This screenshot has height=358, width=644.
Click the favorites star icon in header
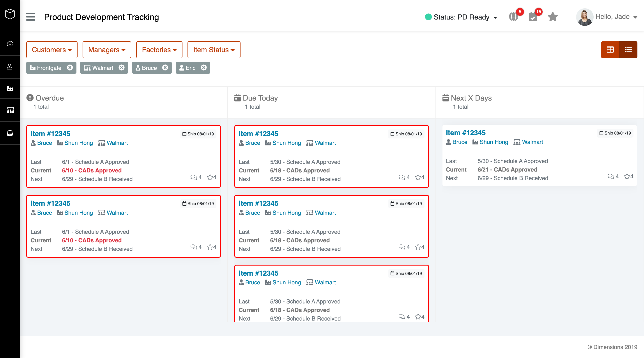(552, 17)
